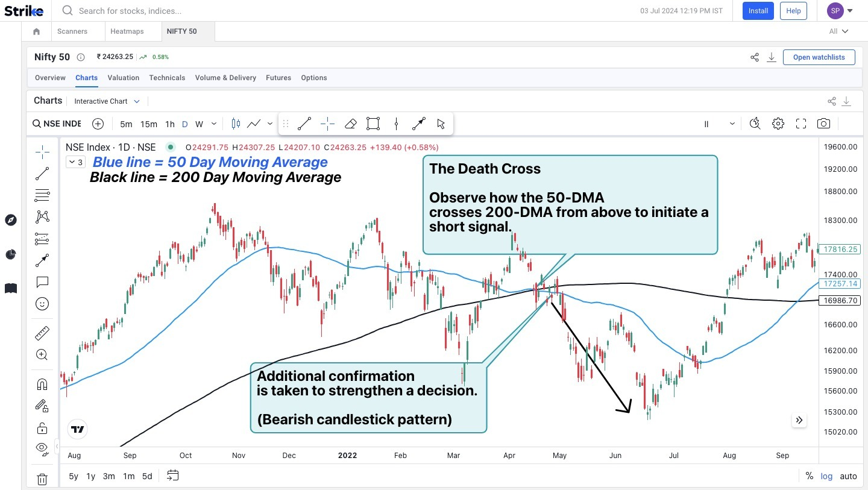Select vertical line tool in floating toolbar
The width and height of the screenshot is (868, 490).
coord(396,124)
